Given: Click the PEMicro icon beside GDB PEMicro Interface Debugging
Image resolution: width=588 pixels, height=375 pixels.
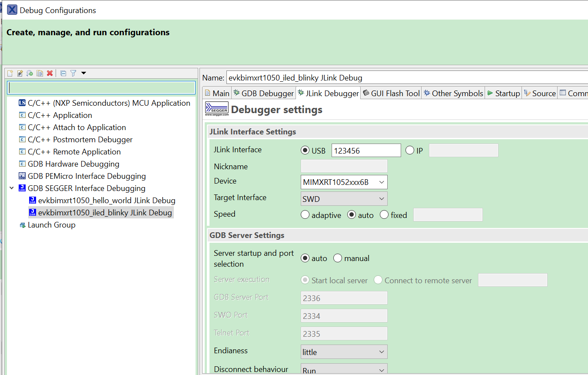Looking at the screenshot, I should point(22,176).
